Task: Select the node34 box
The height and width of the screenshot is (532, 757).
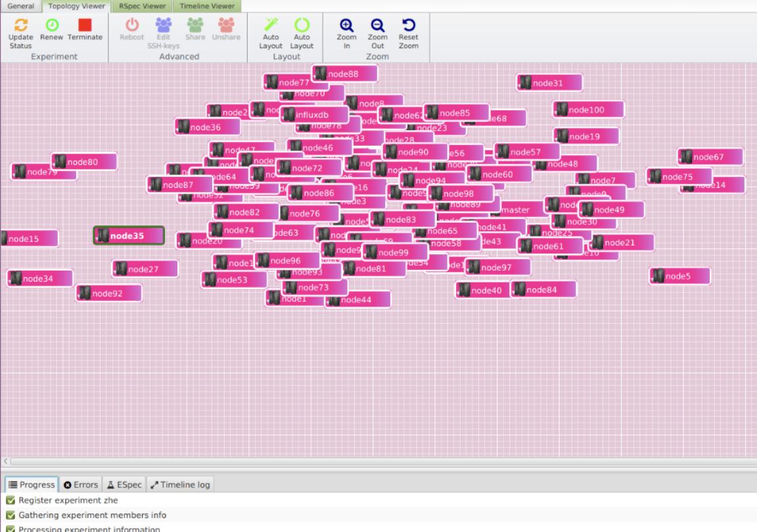Action: pos(39,278)
